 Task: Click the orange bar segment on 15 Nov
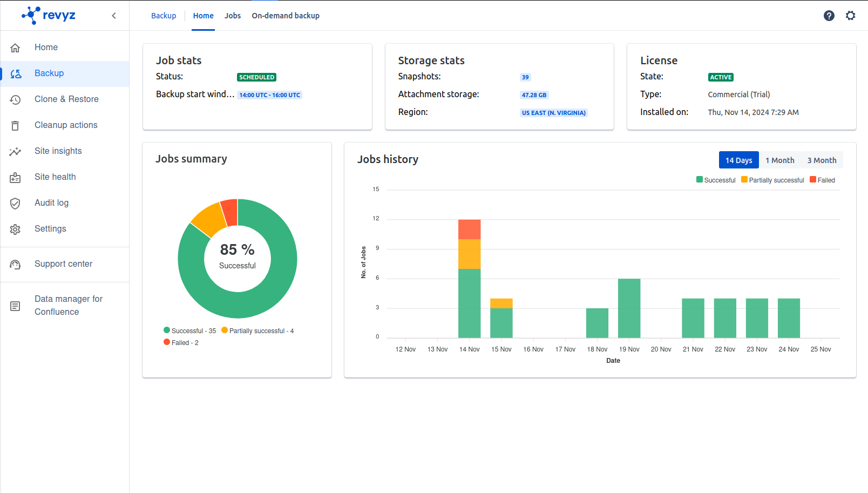pos(501,303)
